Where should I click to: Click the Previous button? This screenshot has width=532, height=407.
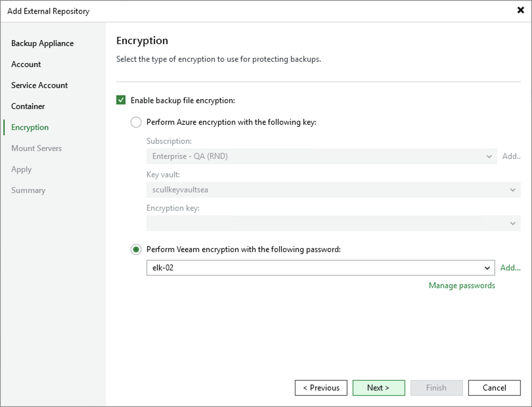click(x=321, y=388)
